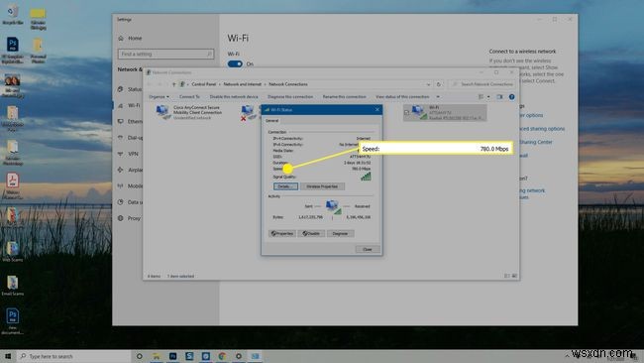Click Network and Internet breadcrumb

243,84
